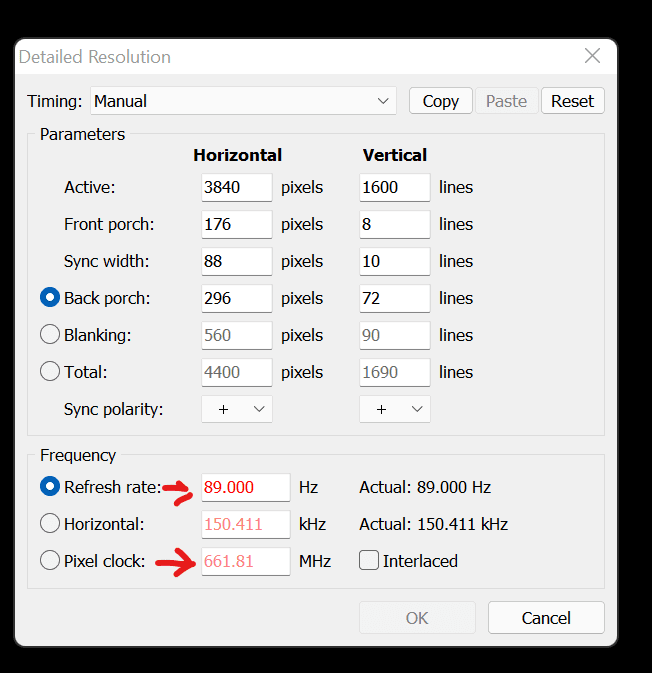The height and width of the screenshot is (673, 652).
Task: Click the vertical Back porch field
Action: coord(395,298)
